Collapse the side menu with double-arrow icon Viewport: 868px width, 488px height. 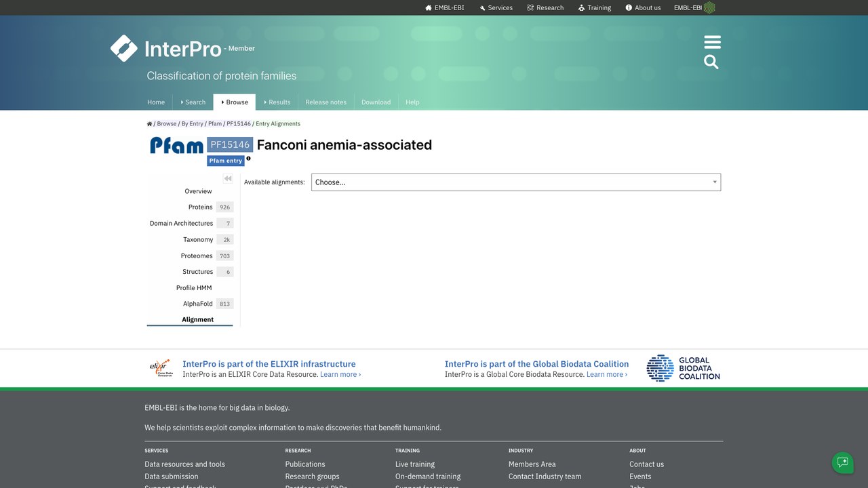coord(228,178)
